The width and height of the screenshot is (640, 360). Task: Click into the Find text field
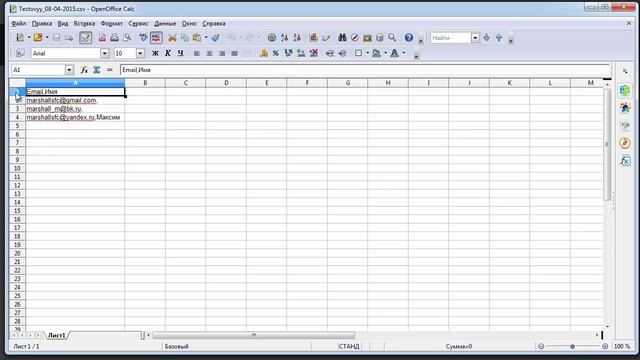coord(451,38)
